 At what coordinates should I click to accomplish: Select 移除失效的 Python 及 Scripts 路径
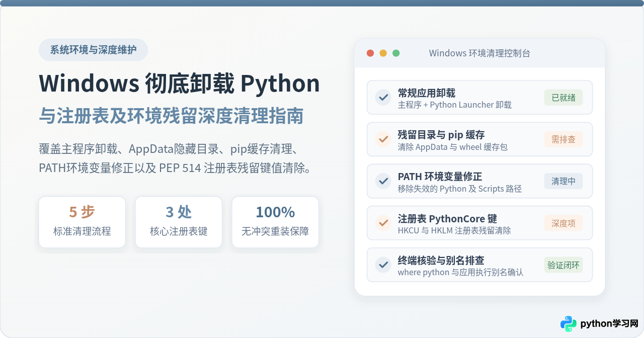click(460, 189)
